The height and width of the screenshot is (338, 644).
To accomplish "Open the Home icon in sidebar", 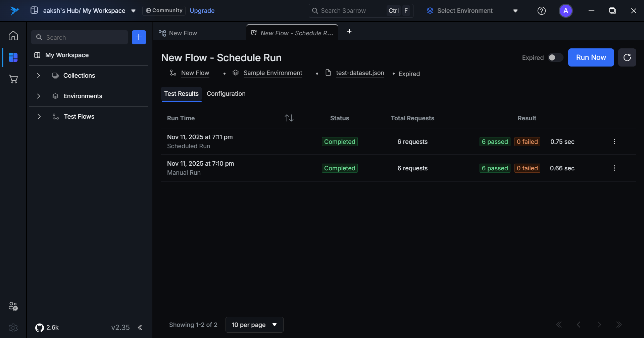I will coord(13,36).
